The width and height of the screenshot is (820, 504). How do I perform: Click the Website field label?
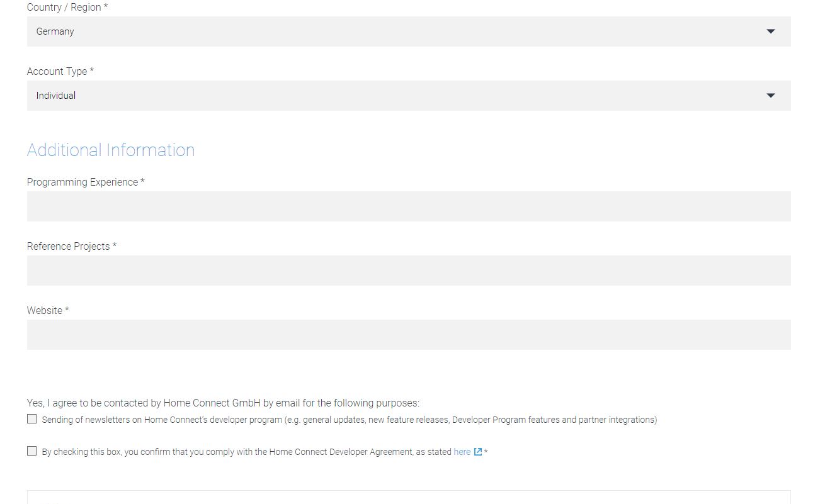pyautogui.click(x=48, y=311)
